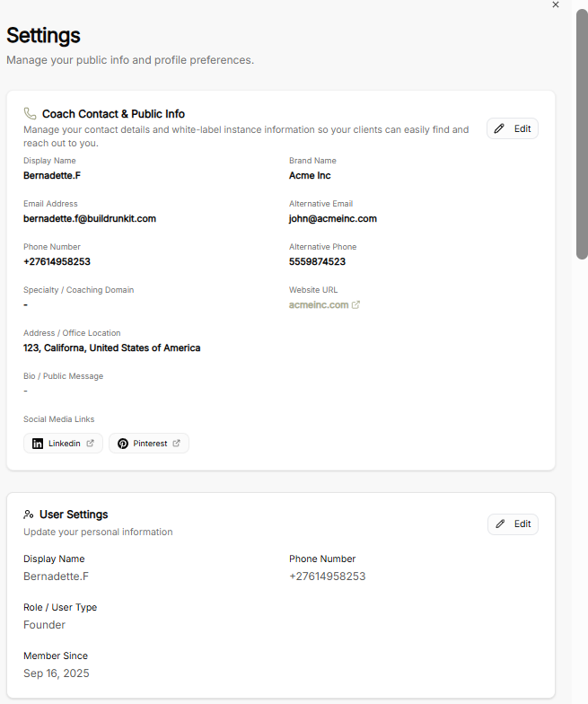This screenshot has width=588, height=704.
Task: Click the Address / Office Location label
Action: 72,333
